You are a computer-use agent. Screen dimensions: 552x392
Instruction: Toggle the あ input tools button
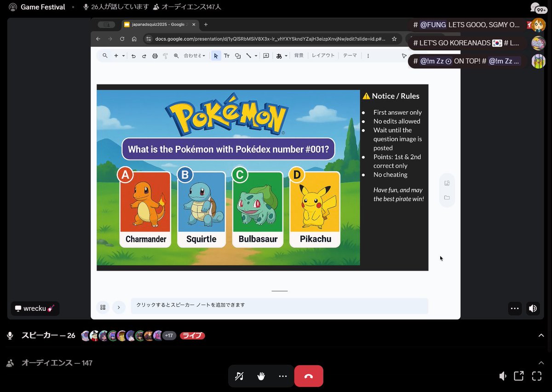(279, 56)
